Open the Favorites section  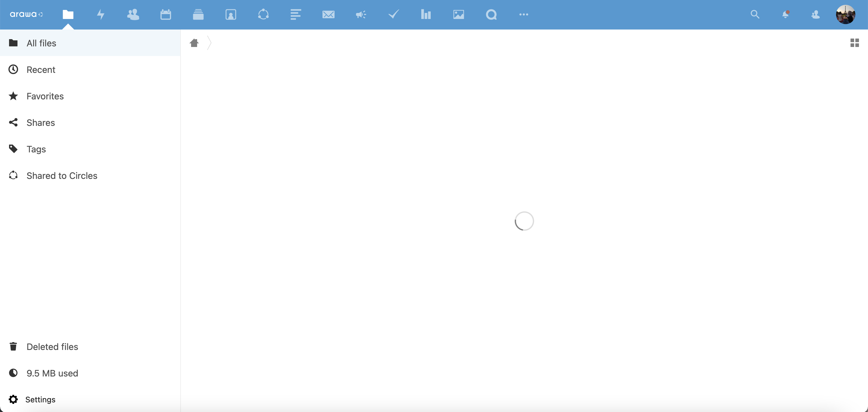(45, 96)
